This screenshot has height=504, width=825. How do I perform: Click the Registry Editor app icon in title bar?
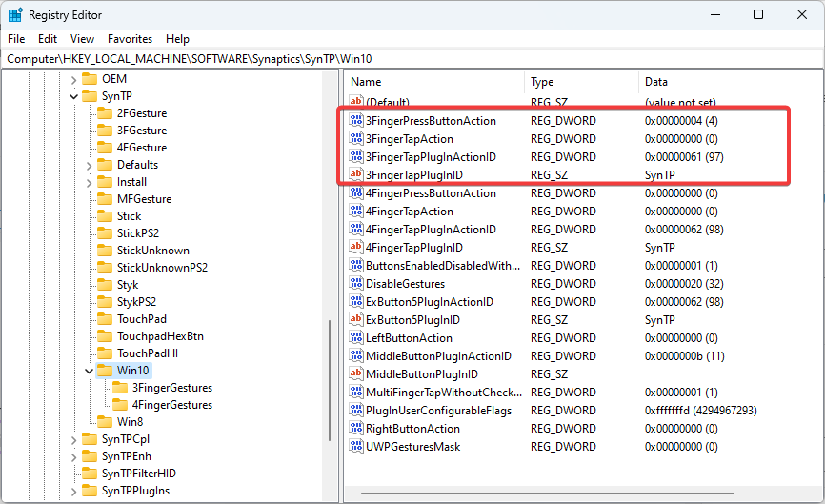(x=15, y=14)
